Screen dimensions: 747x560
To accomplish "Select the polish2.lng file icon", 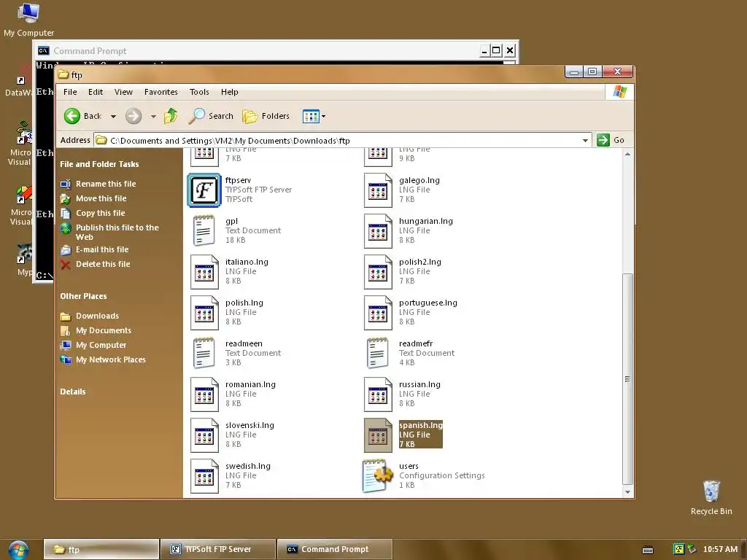I will pyautogui.click(x=378, y=272).
